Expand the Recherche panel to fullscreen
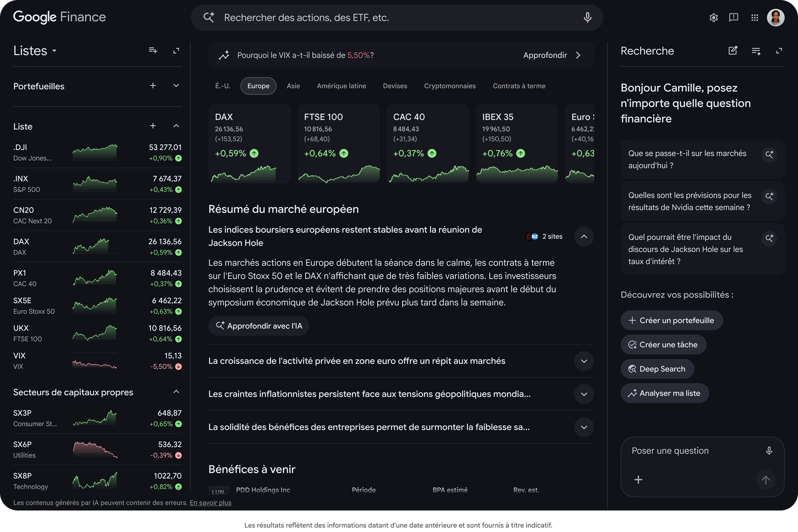This screenshot has width=798, height=532. click(779, 51)
